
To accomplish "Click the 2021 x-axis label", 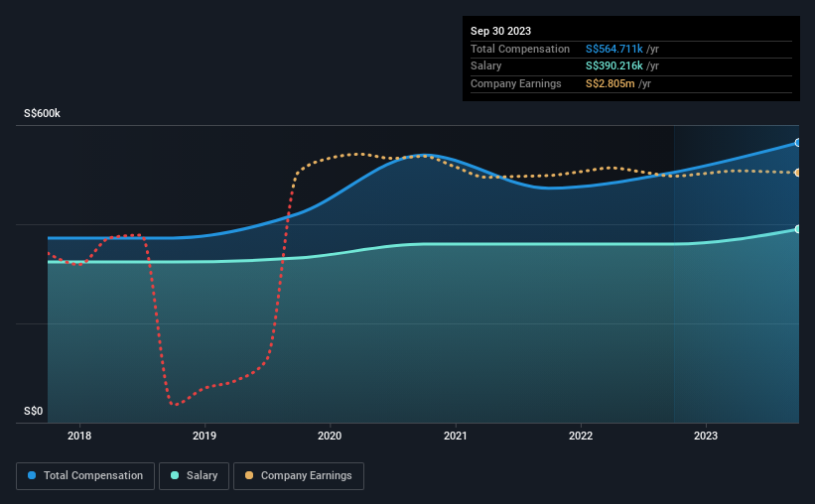I will 456,436.
